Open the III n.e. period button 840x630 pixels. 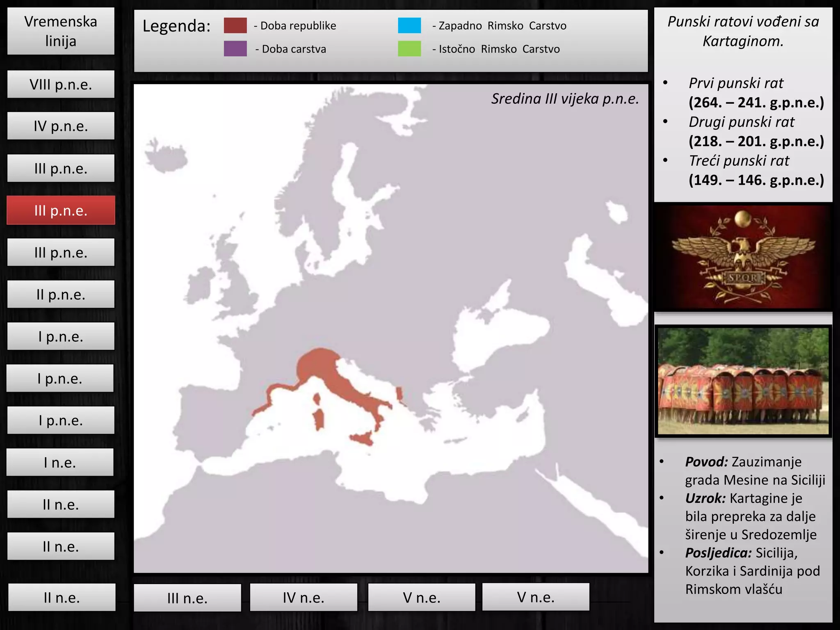[x=187, y=598]
